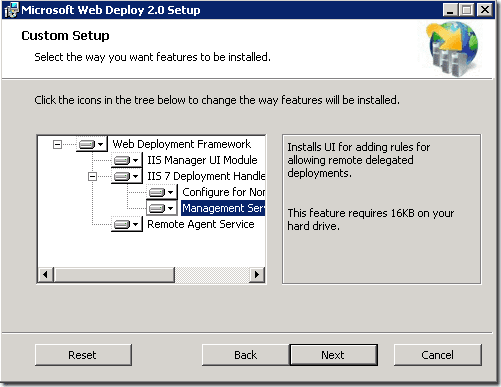
Task: Close the setup window
Action: click(485, 10)
